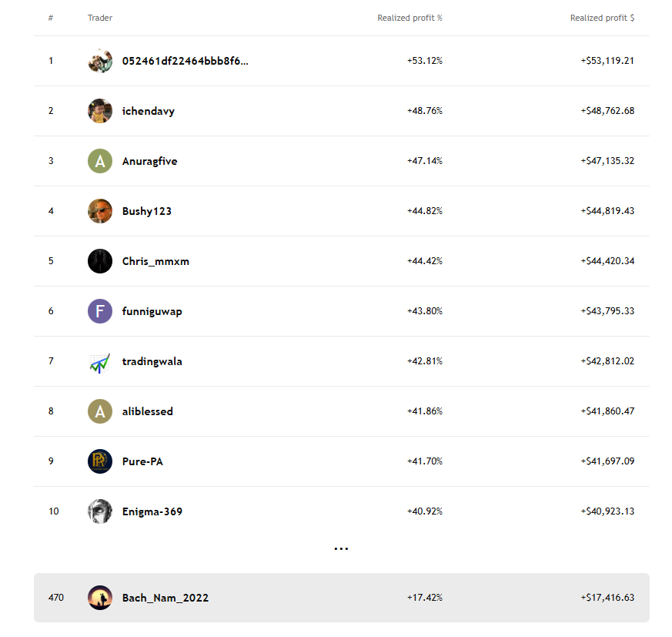The height and width of the screenshot is (637, 672).
Task: Click Pure-PA's logo avatar
Action: coord(100,461)
